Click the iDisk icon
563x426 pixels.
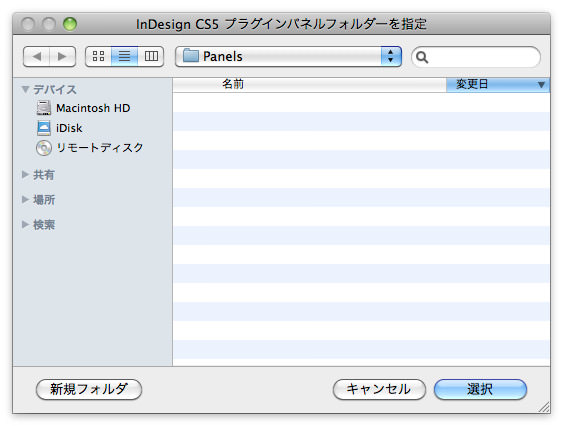(44, 128)
